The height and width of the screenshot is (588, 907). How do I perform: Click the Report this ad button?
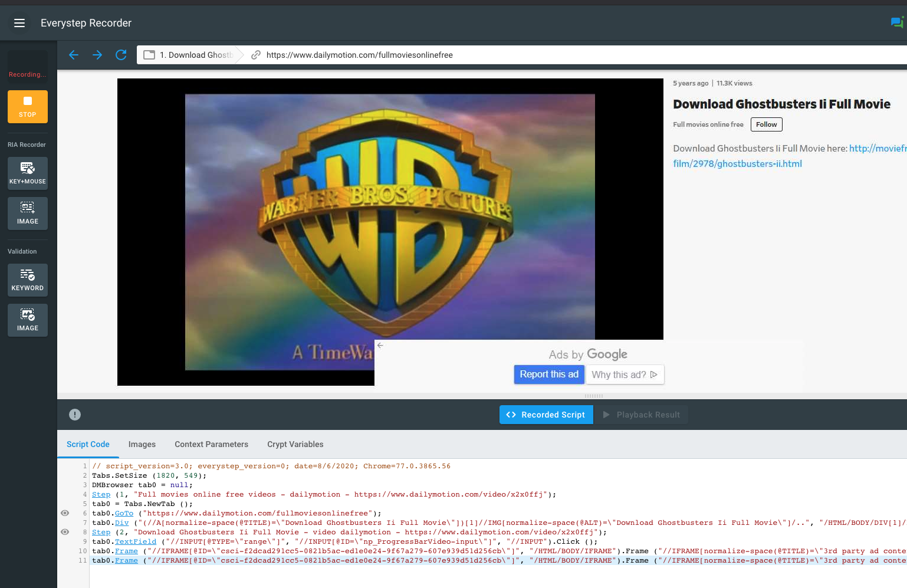548,375
